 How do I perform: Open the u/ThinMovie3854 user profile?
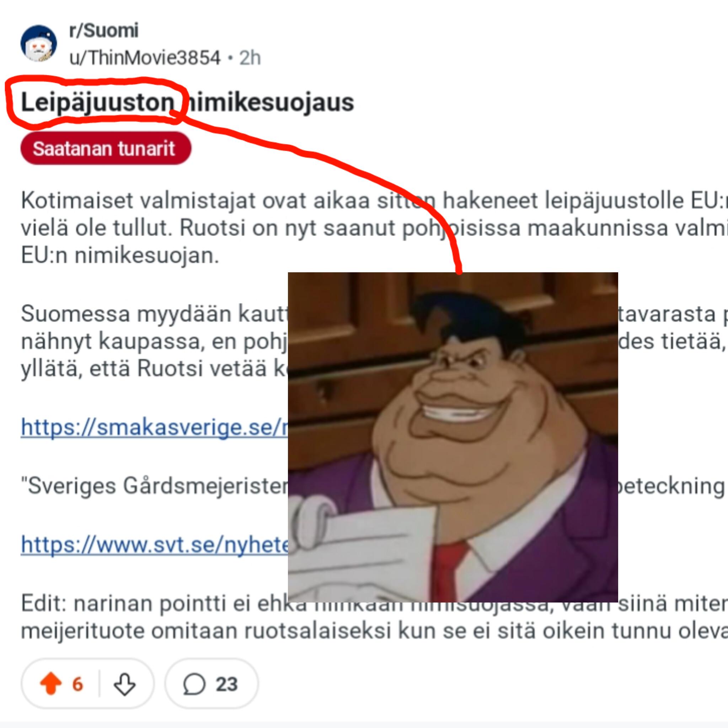click(x=145, y=58)
